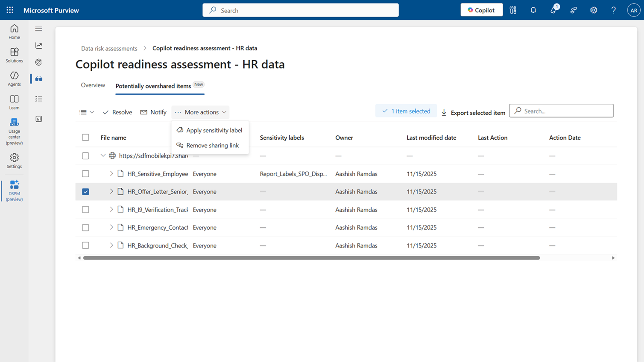The height and width of the screenshot is (362, 644).
Task: Open DSPM (preview) in sidebar
Action: click(14, 190)
